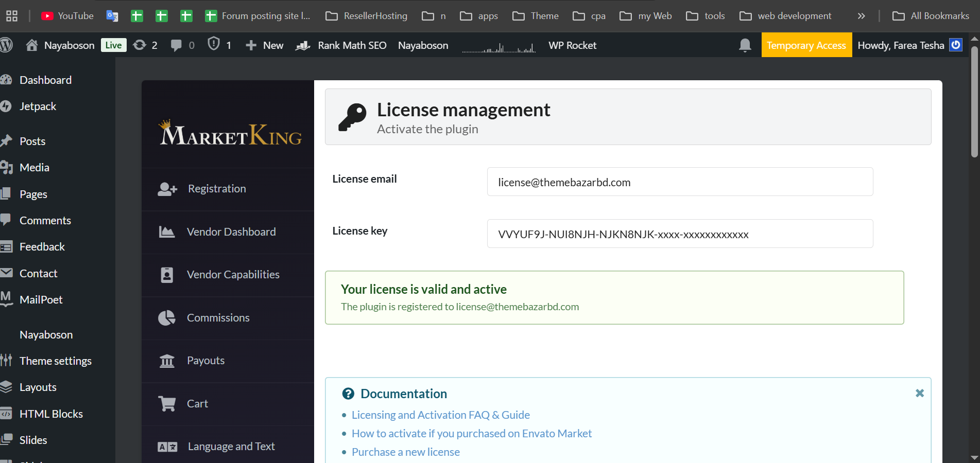Open the my Web bookmark folder
The height and width of the screenshot is (463, 980).
[x=646, y=16]
